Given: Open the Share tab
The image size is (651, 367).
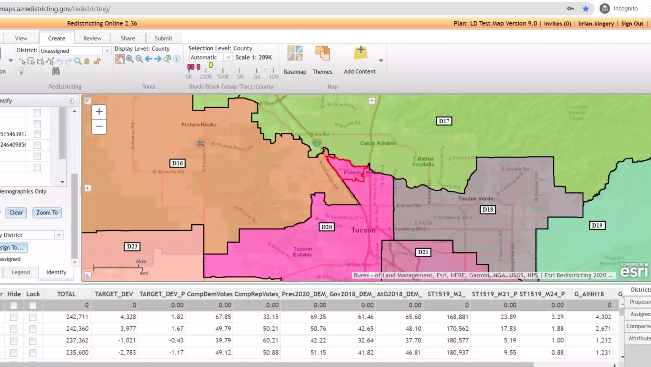Looking at the screenshot, I should tap(128, 38).
